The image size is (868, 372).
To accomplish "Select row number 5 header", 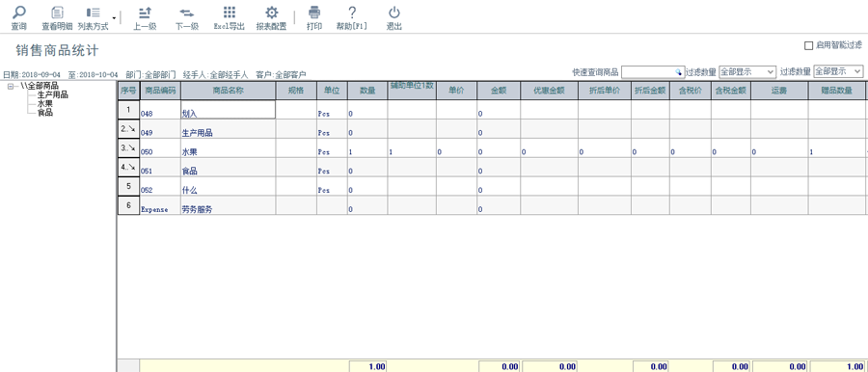I will coord(128,186).
